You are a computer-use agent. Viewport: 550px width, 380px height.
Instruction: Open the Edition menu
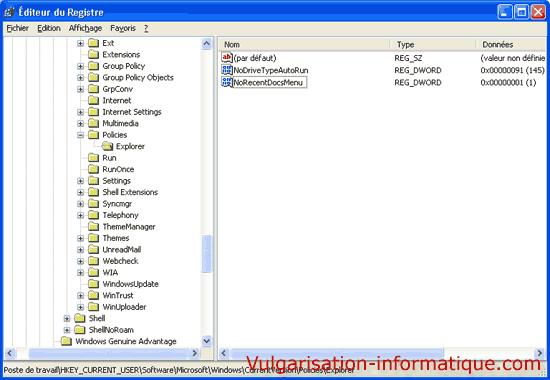(x=49, y=28)
